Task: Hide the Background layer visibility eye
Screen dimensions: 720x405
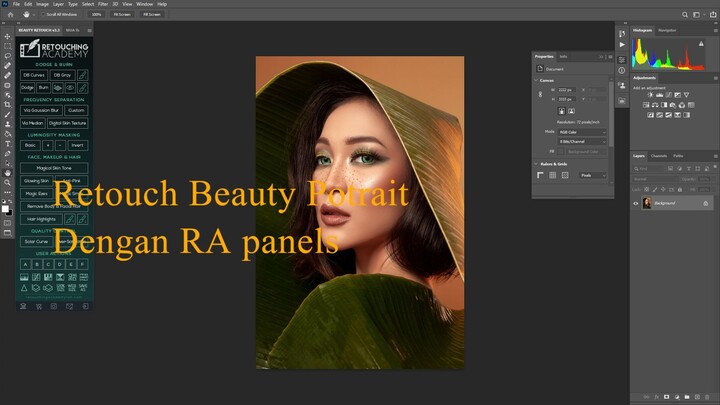Action: [x=636, y=203]
